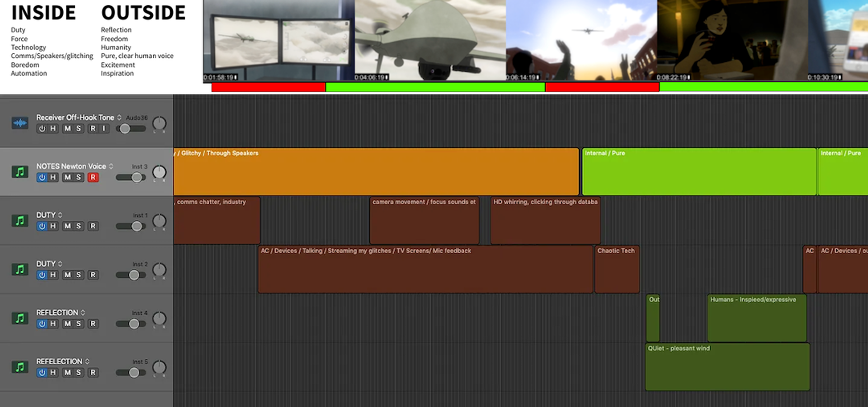The image size is (868, 407).
Task: Click the NOTES Newton Voice instrument icon
Action: pos(20,172)
